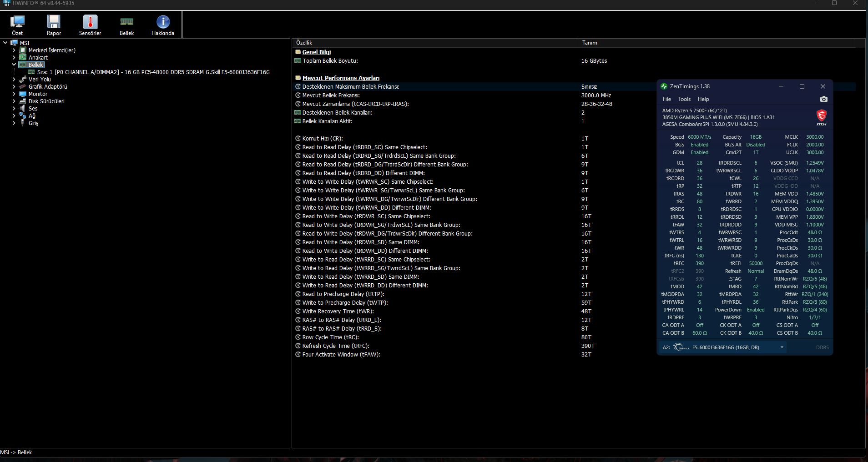Click the Genel Bilgi heading
The image size is (868, 462).
(317, 52)
